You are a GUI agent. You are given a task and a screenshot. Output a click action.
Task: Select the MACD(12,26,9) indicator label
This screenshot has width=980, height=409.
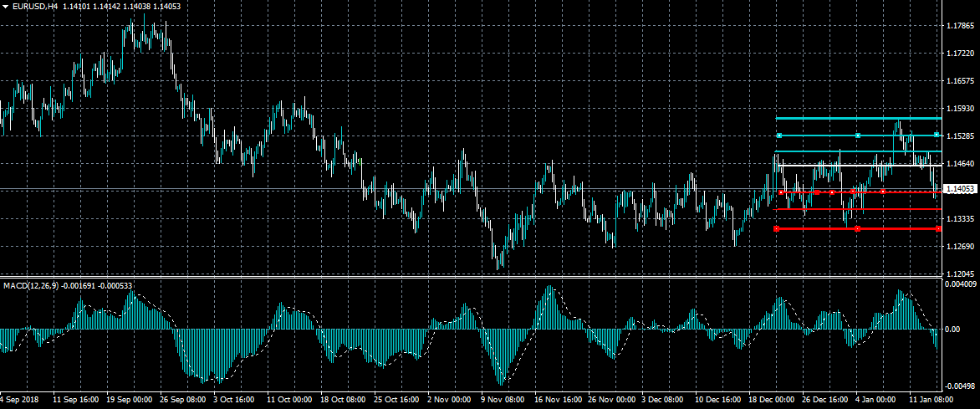click(31, 286)
